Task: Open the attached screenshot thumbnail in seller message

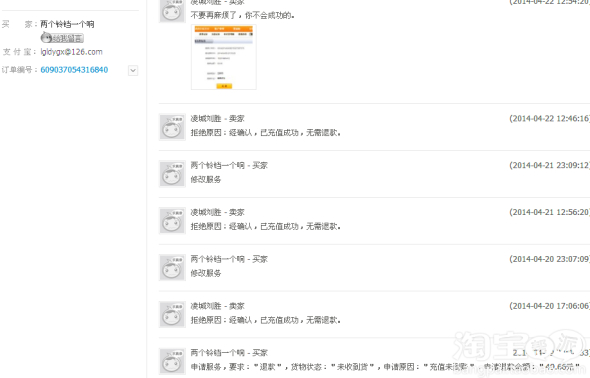Action: [x=224, y=57]
